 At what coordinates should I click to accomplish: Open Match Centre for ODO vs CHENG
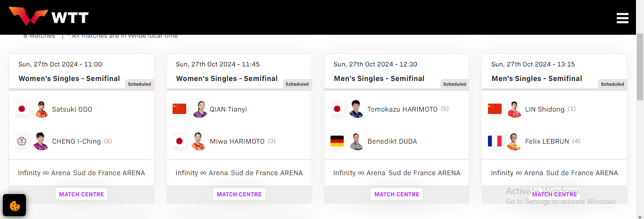tap(82, 194)
